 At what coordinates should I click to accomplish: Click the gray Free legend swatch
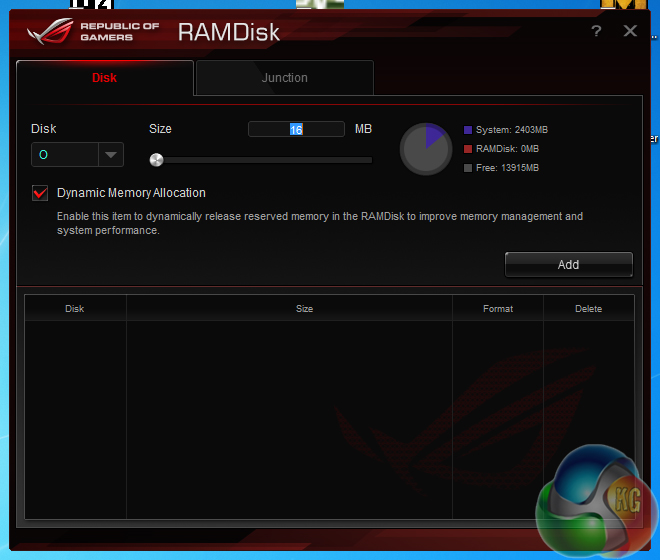(468, 168)
